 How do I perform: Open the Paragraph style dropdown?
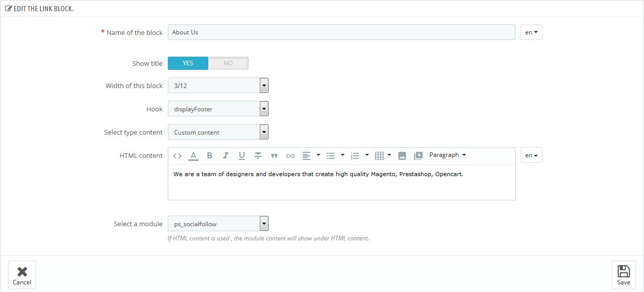click(x=448, y=155)
